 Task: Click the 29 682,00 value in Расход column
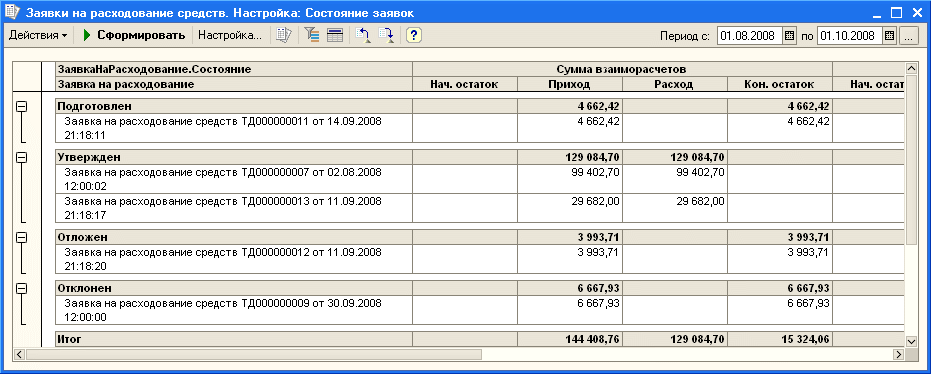701,201
